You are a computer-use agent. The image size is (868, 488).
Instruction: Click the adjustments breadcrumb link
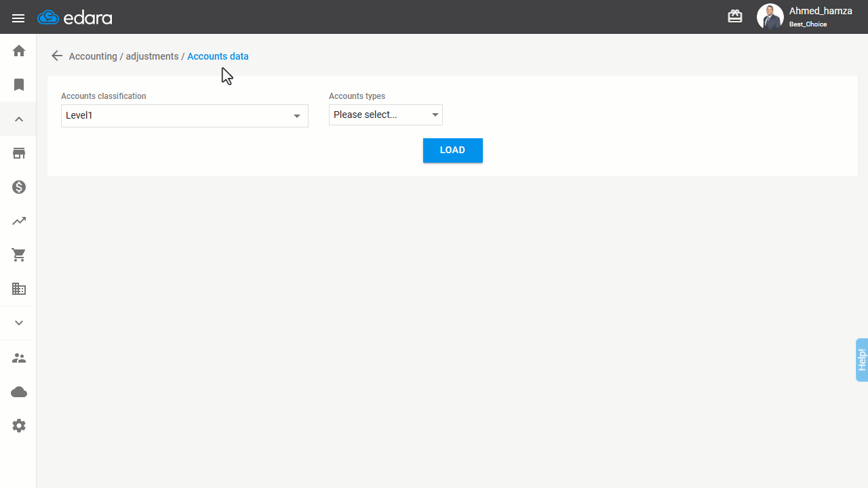pos(152,56)
